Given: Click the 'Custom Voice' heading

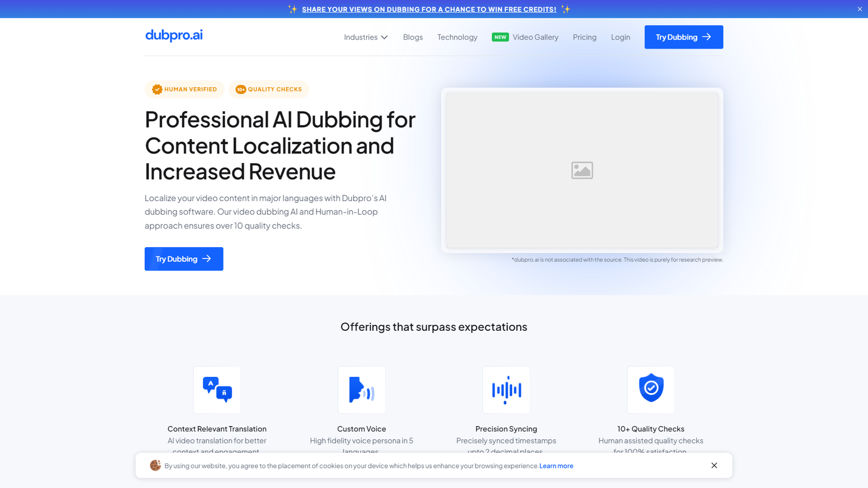Looking at the screenshot, I should pos(362,429).
